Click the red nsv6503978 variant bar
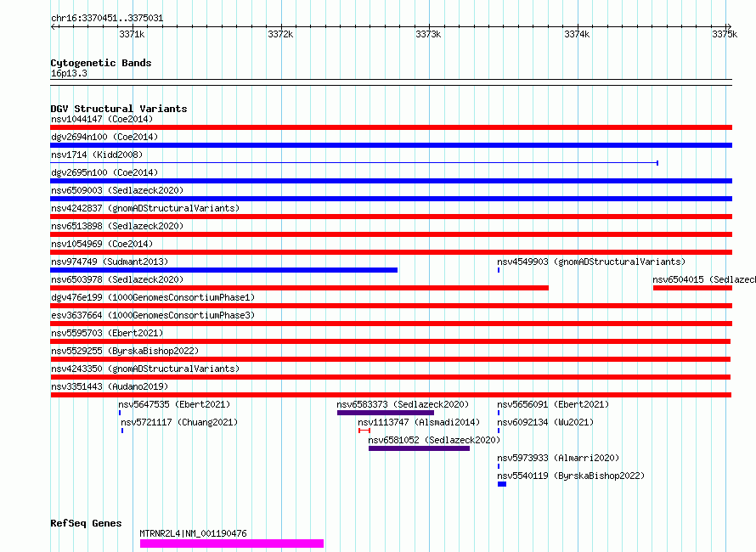This screenshot has height=552, width=756. 299,288
